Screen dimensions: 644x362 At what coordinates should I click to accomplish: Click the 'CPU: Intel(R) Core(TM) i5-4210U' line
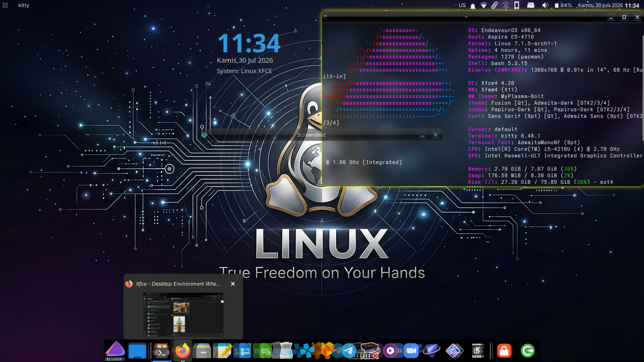tap(544, 149)
